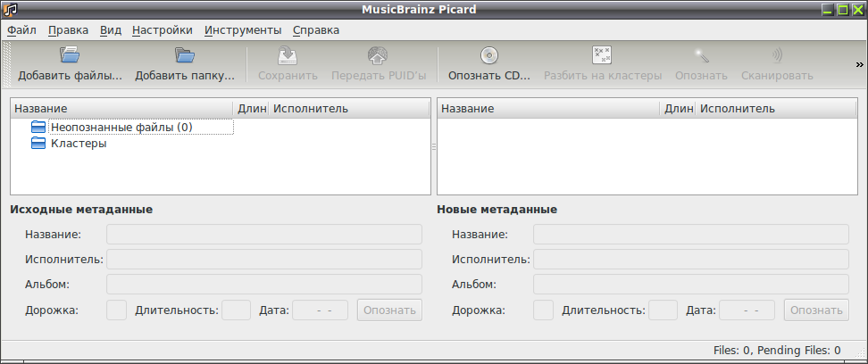Screen dimensions: 868x364
Task: Click the Кластеры folder icon
Action: tap(38, 144)
